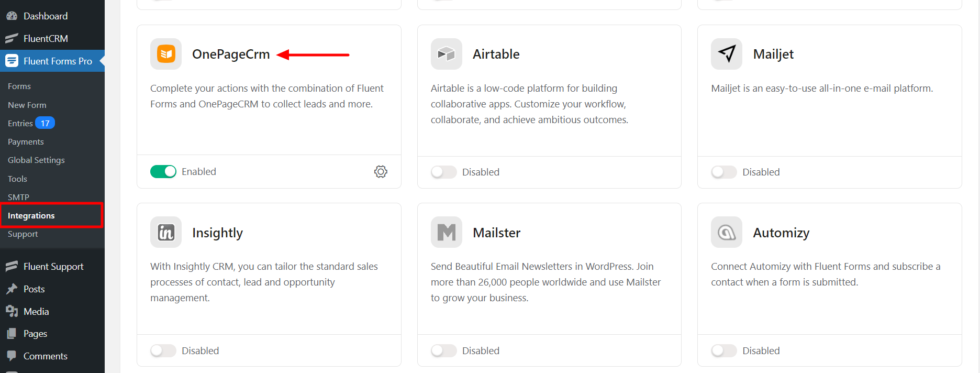Disable the OnePageCrm integration toggle
The width and height of the screenshot is (980, 373).
coord(163,172)
